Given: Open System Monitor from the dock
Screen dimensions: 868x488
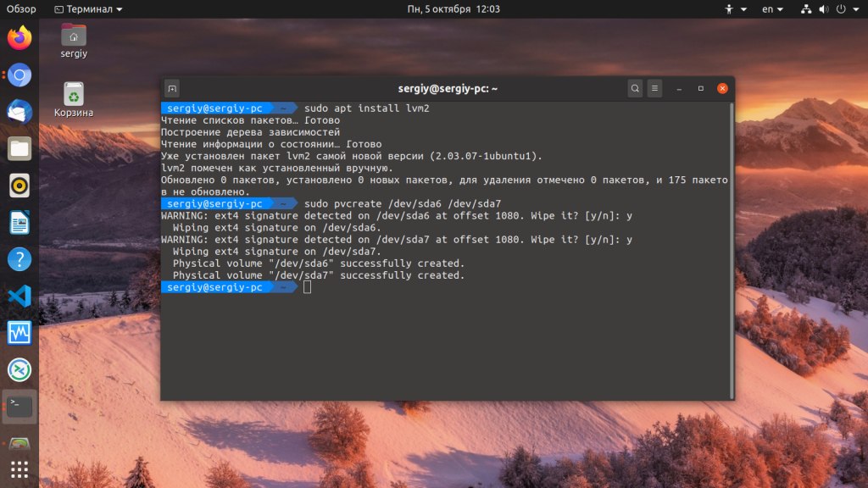Looking at the screenshot, I should tap(19, 333).
